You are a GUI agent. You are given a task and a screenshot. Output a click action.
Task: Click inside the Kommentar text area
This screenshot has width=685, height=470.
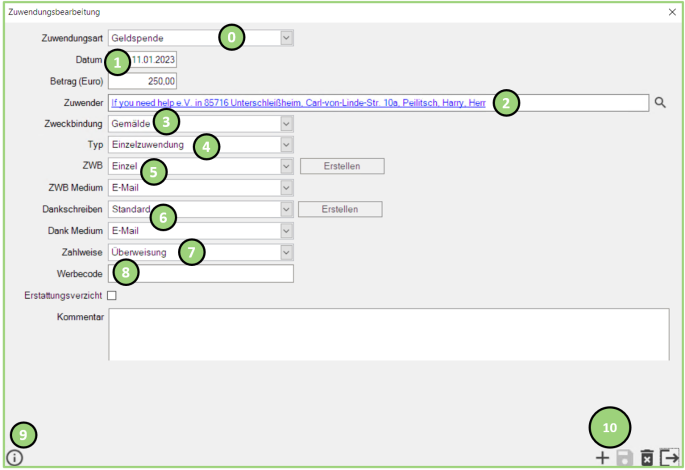(388, 333)
